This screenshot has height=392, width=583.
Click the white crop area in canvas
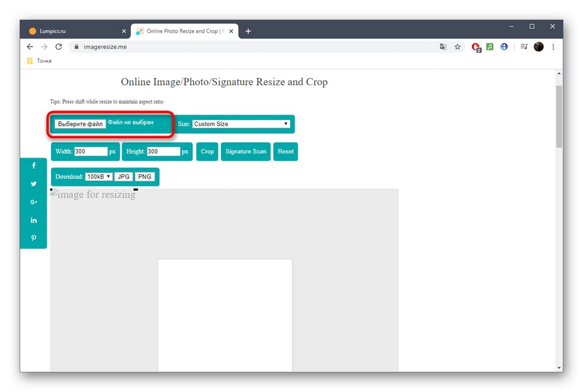[x=225, y=315]
